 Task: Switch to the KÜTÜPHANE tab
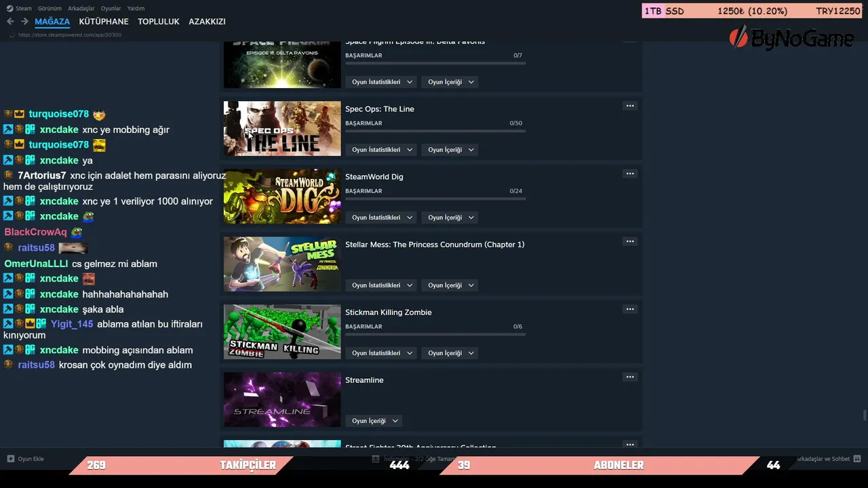104,22
